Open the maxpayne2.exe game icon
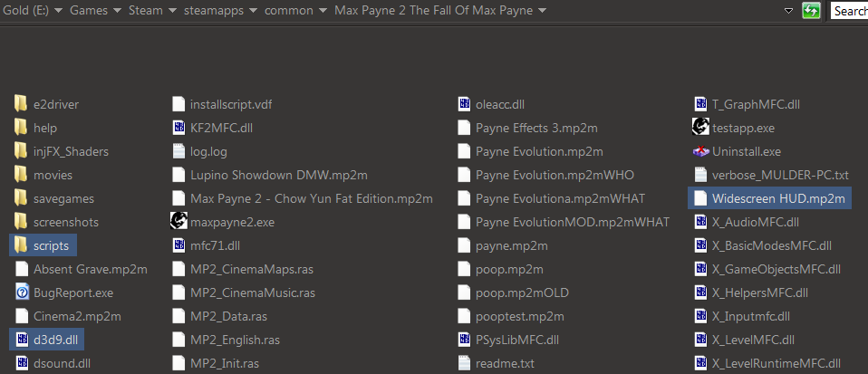 tap(178, 221)
